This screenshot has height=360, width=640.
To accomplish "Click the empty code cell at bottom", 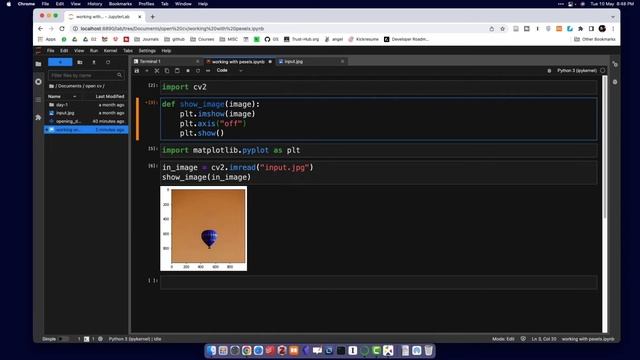I will coord(379,282).
